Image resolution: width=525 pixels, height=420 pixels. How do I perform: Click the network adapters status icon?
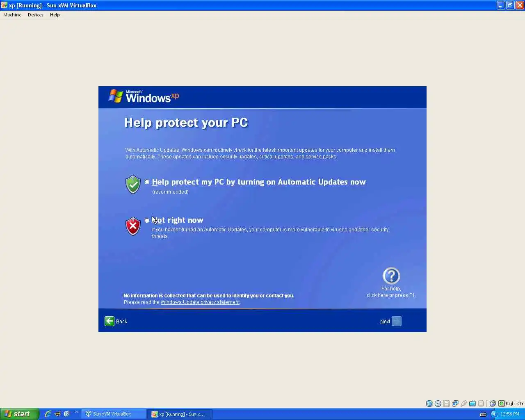tap(455, 404)
